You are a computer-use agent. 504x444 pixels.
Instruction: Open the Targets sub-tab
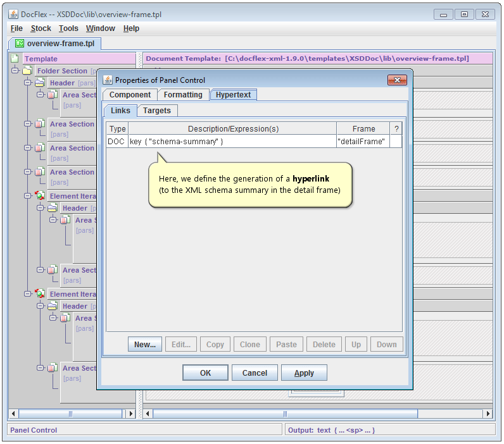156,111
